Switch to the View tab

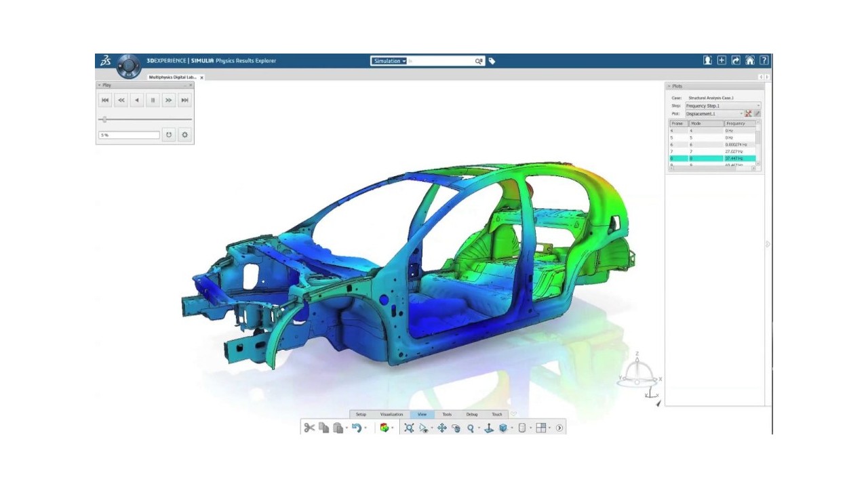422,414
